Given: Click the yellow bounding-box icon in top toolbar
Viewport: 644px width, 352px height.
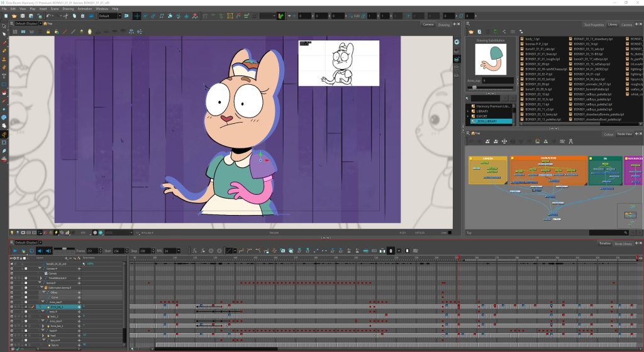Looking at the screenshot, I should click(230, 16).
